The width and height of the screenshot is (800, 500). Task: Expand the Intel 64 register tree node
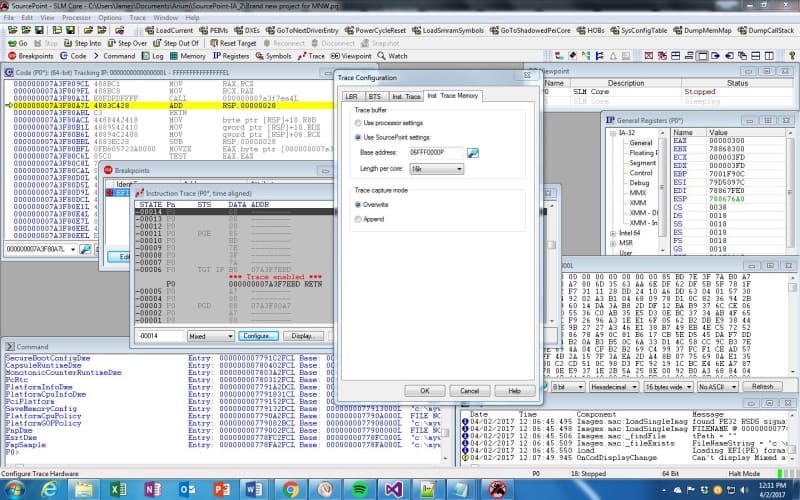point(613,233)
